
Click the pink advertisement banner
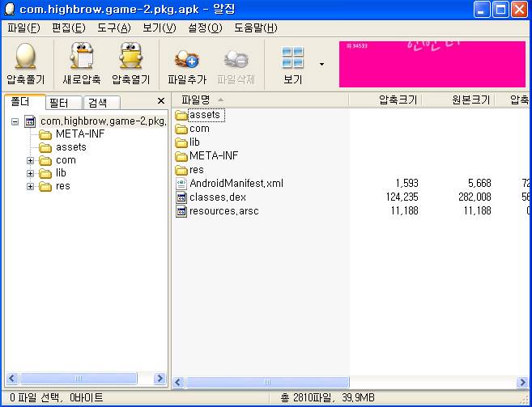(432, 65)
